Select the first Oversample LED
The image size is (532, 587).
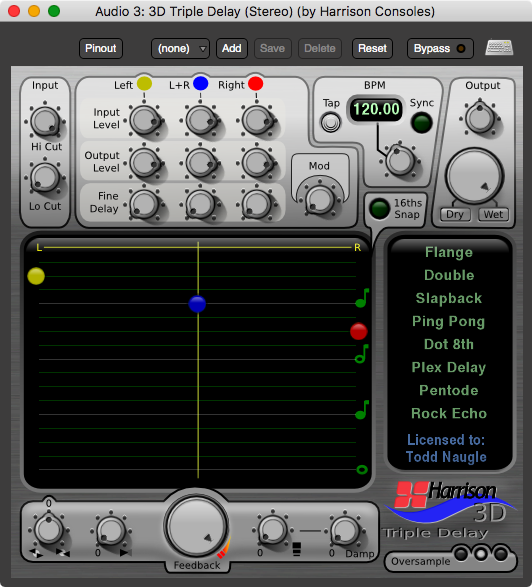pos(461,554)
